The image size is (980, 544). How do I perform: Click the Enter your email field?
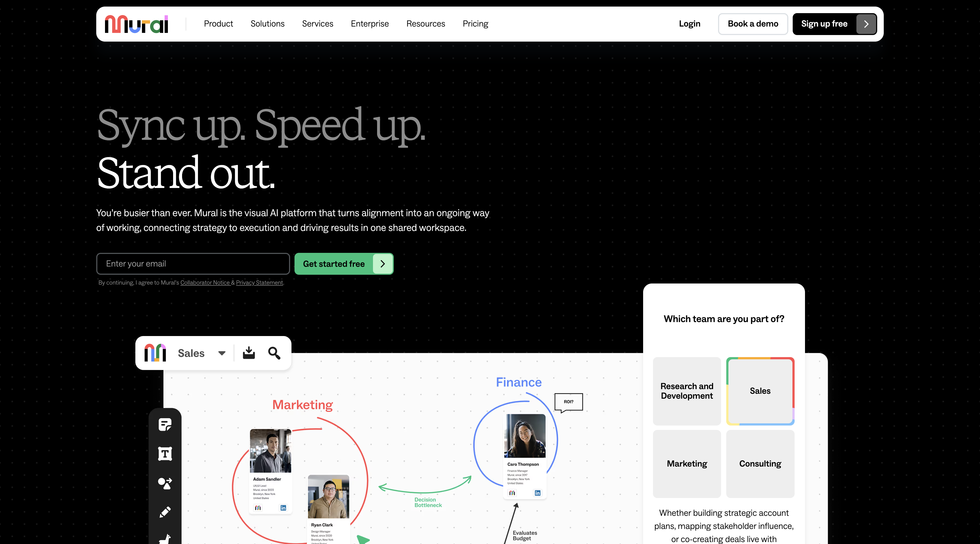tap(193, 264)
